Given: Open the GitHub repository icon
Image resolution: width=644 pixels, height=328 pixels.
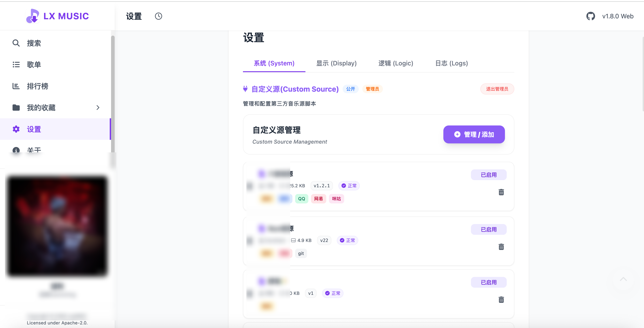Looking at the screenshot, I should (x=590, y=16).
